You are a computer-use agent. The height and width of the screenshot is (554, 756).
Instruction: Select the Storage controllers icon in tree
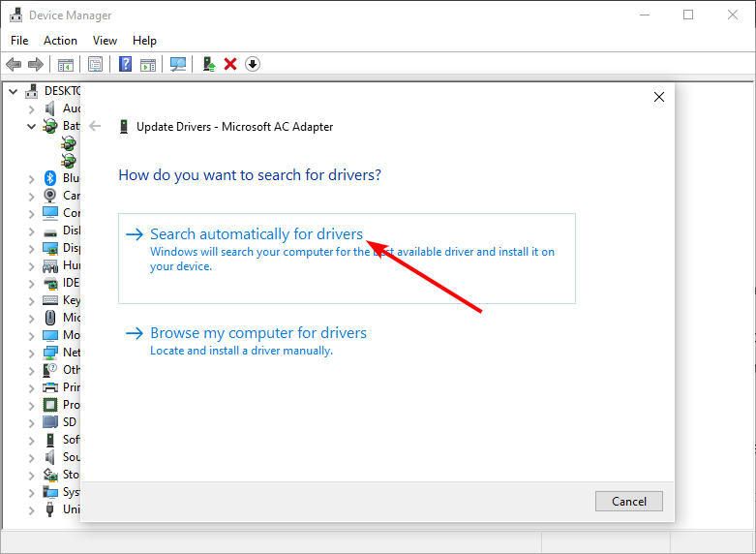pyautogui.click(x=50, y=475)
